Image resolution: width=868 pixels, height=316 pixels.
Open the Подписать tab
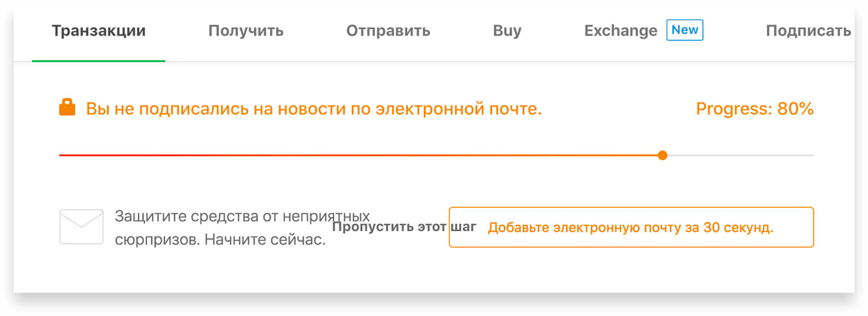tap(808, 30)
